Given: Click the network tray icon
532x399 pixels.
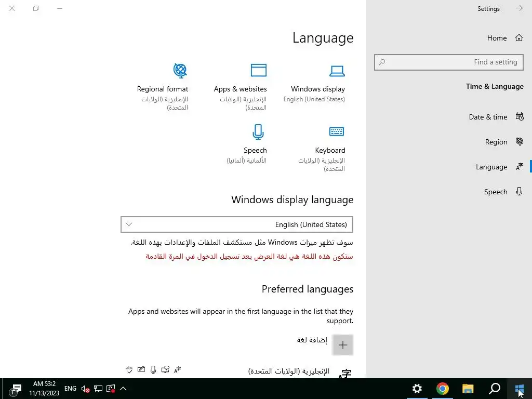Looking at the screenshot, I should [98, 389].
